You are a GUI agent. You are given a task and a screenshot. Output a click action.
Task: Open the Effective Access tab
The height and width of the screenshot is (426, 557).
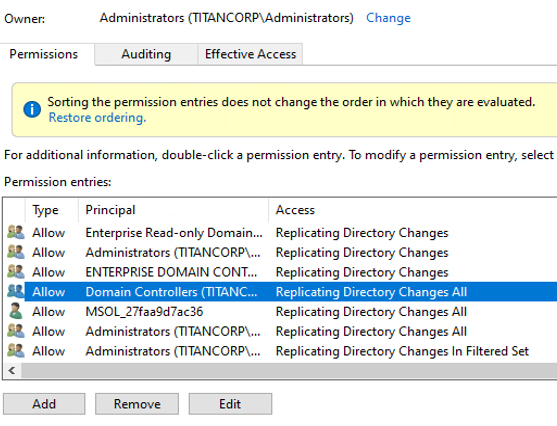[x=250, y=54]
